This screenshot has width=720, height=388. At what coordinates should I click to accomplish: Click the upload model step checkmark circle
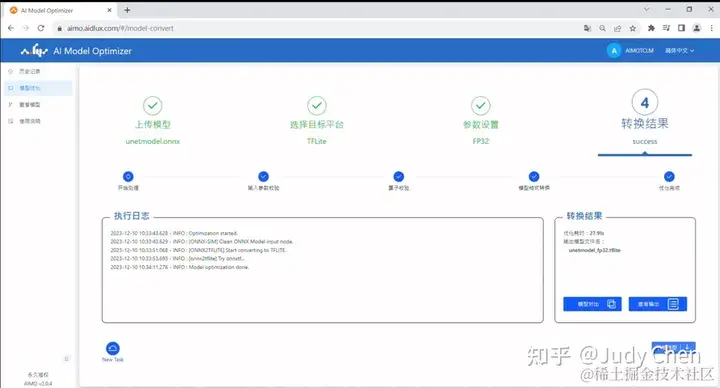coord(152,106)
